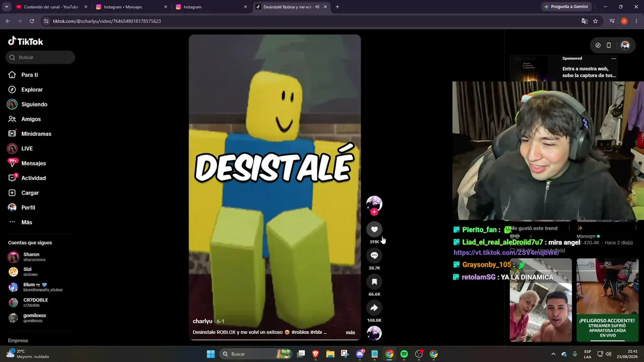Image resolution: width=644 pixels, height=362 pixels.
Task: Open the Chrome three-dot menu
Action: tap(636, 21)
